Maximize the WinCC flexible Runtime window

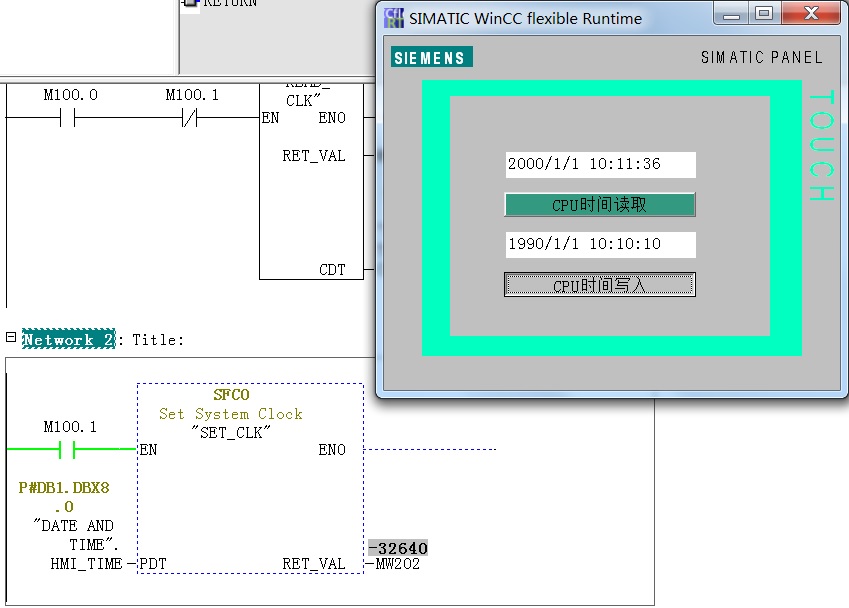tap(765, 14)
